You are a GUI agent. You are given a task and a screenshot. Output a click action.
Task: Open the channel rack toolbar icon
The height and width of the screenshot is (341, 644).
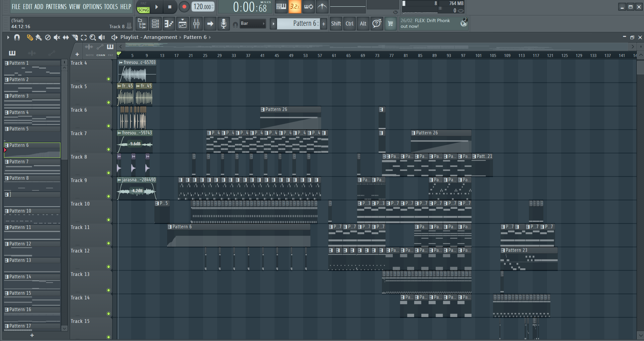pos(155,24)
